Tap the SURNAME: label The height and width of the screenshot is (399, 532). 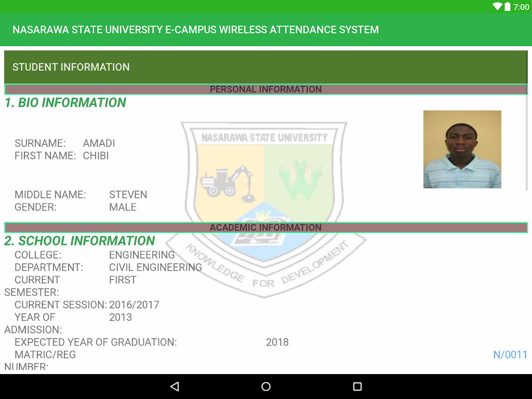coord(40,143)
